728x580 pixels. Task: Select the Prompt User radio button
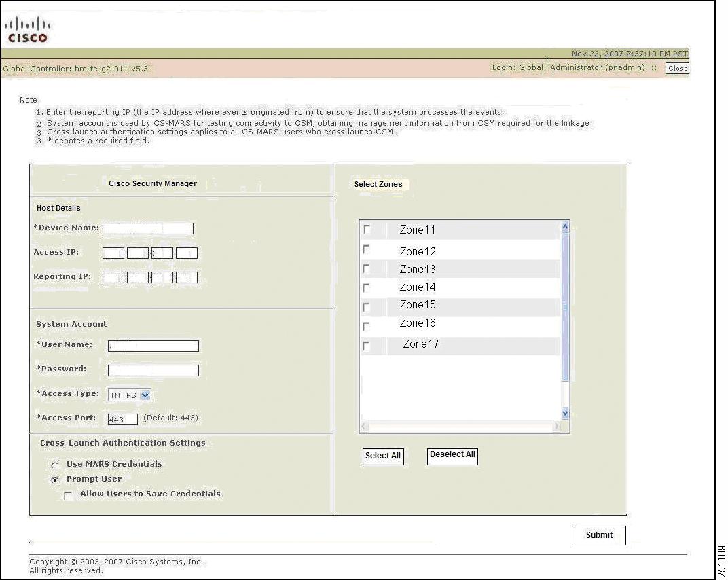(55, 479)
